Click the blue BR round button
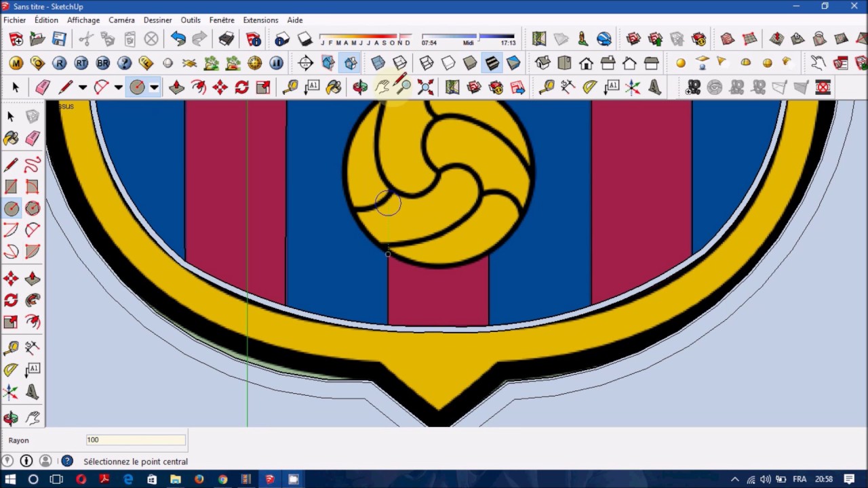Image resolution: width=868 pixels, height=488 pixels. (x=102, y=63)
